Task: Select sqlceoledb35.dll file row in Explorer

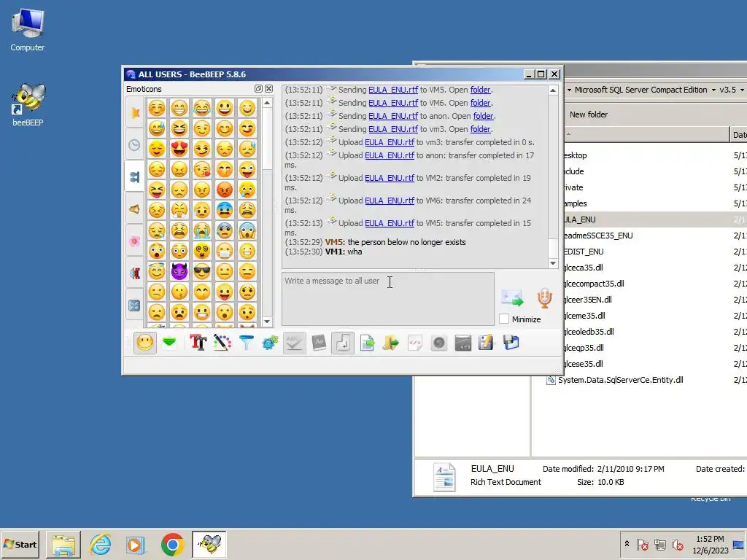Action: click(589, 332)
